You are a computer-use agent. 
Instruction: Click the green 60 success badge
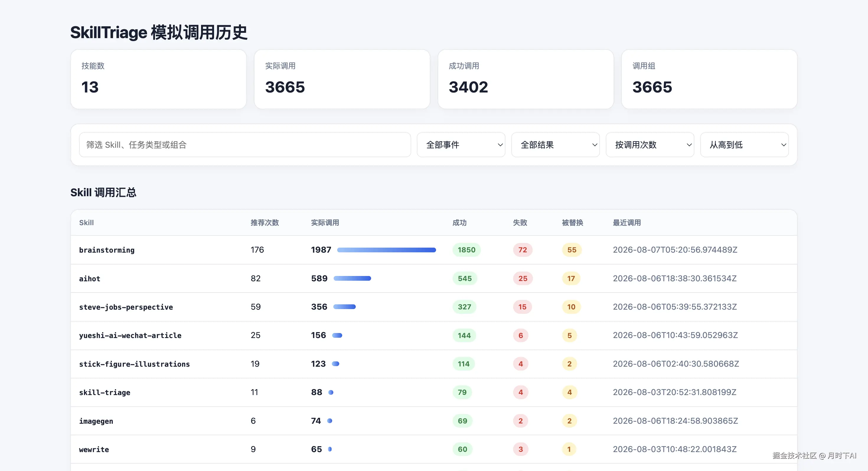click(x=462, y=449)
